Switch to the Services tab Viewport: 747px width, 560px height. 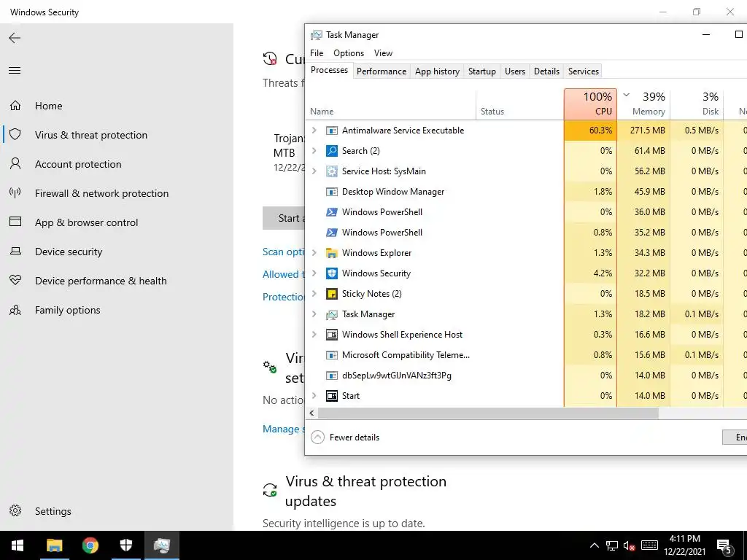(583, 71)
